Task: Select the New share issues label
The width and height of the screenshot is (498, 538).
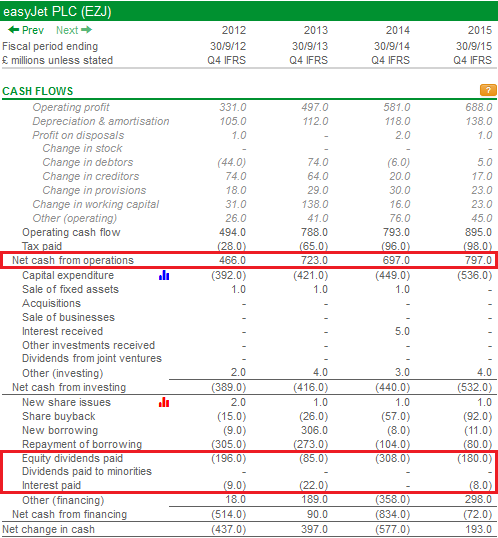Action: [x=67, y=402]
